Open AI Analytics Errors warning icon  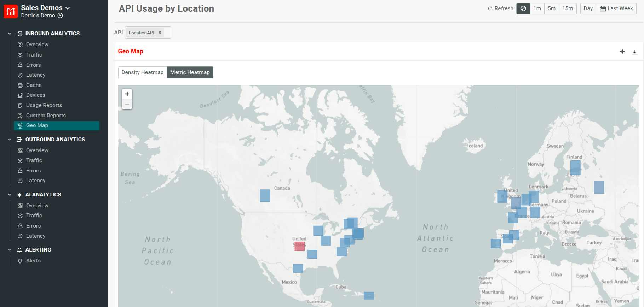coord(20,226)
